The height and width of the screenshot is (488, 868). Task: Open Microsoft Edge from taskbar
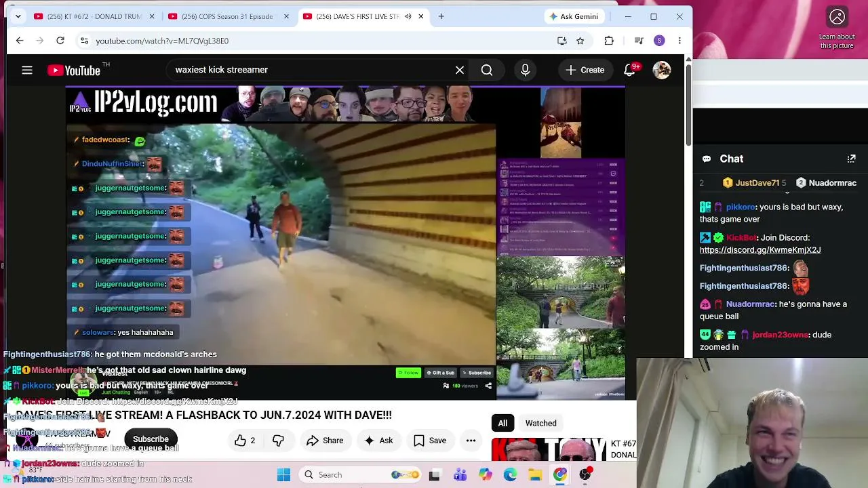tap(510, 475)
